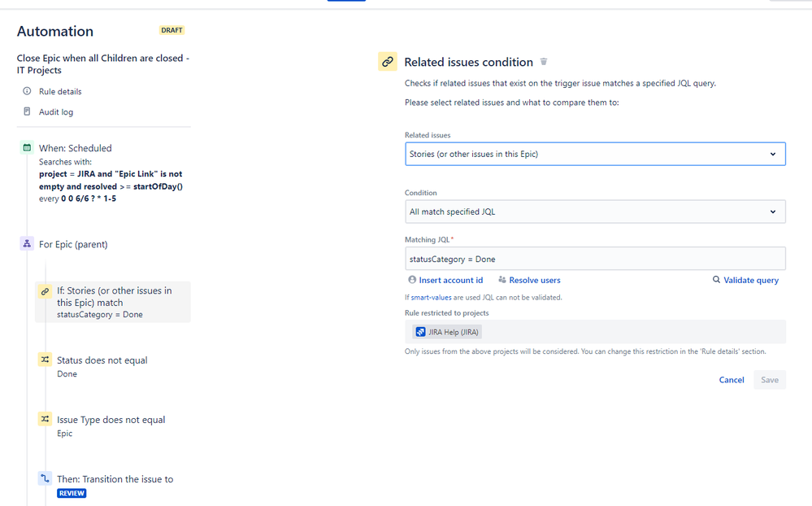Viewport: 812px width, 506px height.
Task: Click the shuffle icon for Issue Type does not equal
Action: [45, 418]
